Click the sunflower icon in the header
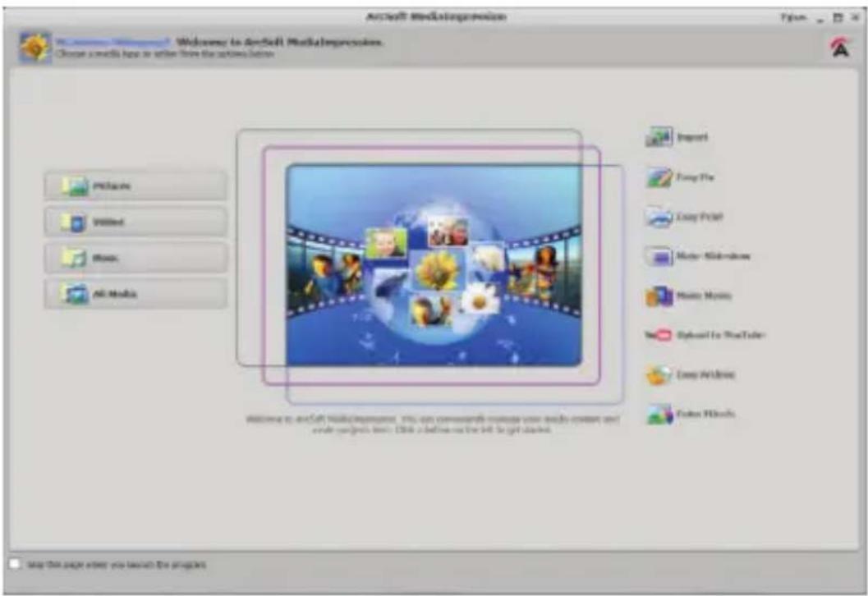The height and width of the screenshot is (596, 868). click(x=34, y=48)
